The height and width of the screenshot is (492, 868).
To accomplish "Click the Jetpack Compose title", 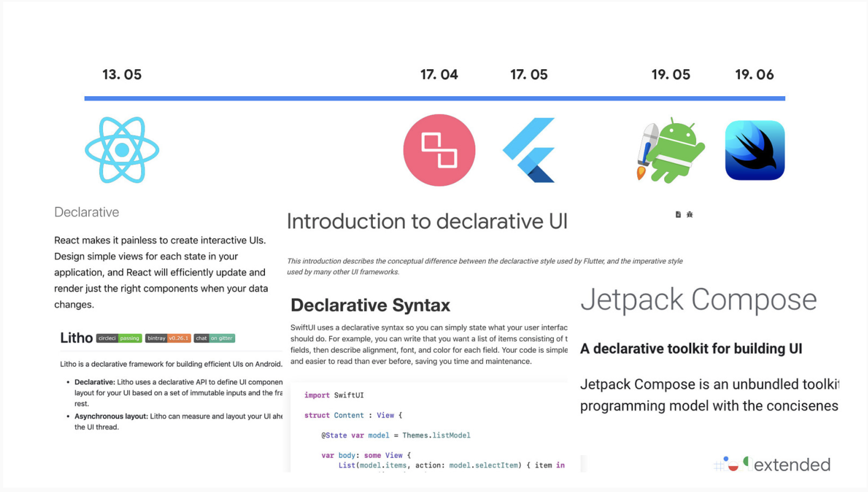I will point(698,300).
